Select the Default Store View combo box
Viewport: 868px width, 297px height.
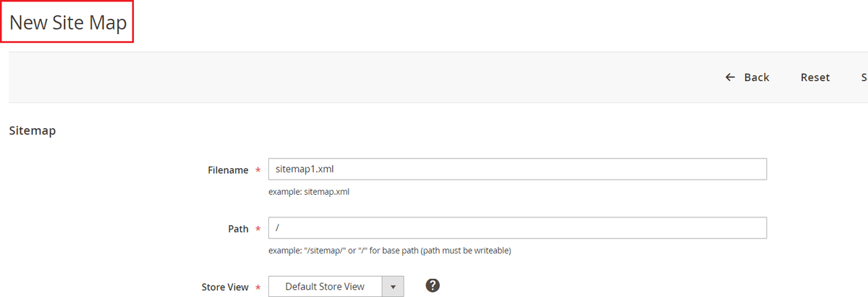pos(325,287)
